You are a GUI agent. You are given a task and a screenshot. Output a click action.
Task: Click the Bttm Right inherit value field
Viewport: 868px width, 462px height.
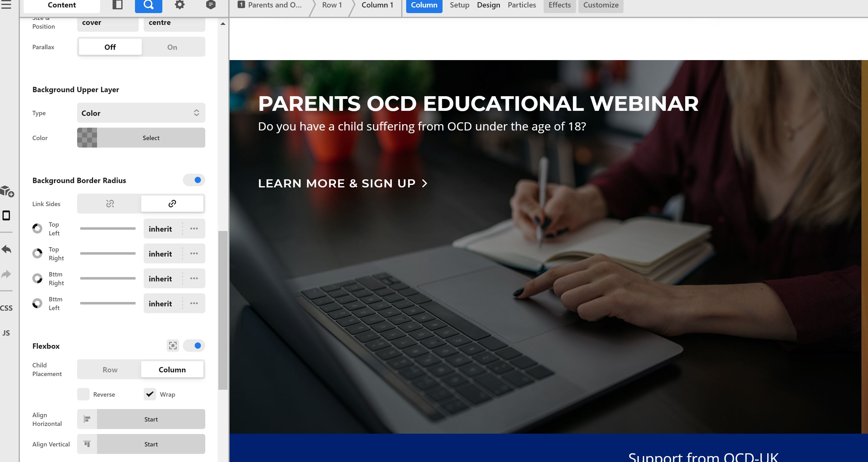click(x=163, y=279)
